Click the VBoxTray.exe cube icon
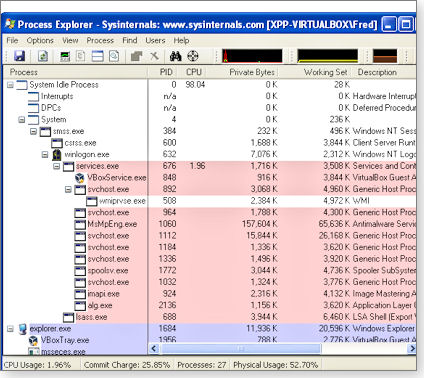424x378 pixels. pyautogui.click(x=34, y=340)
